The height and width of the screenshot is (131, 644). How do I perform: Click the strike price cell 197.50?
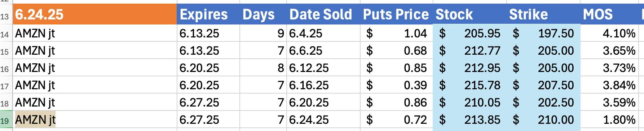click(x=543, y=33)
